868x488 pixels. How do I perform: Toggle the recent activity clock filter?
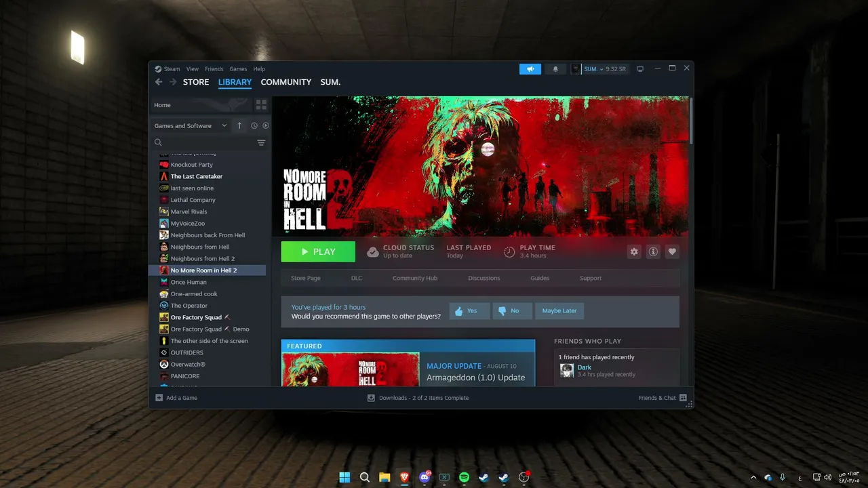pyautogui.click(x=254, y=125)
